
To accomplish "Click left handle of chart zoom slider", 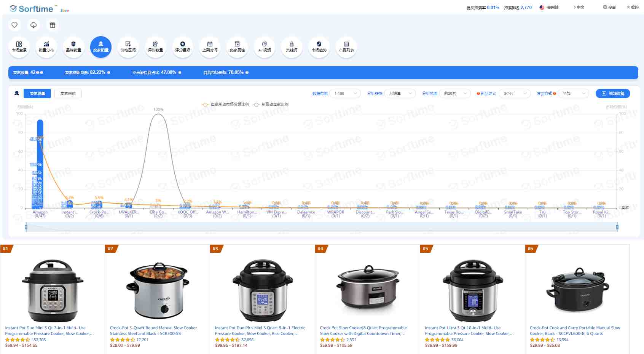I will tap(26, 227).
